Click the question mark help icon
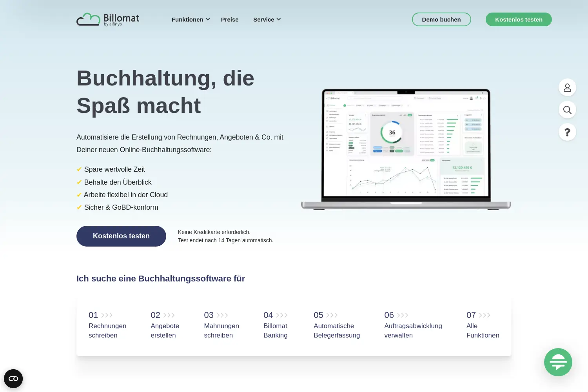 coord(567,132)
